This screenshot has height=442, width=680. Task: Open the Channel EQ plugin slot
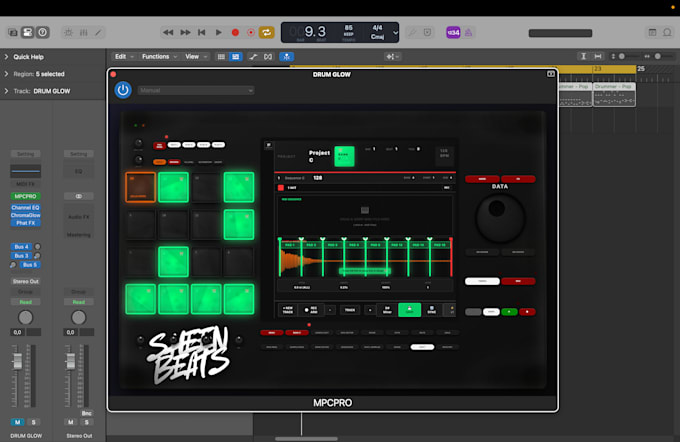tap(26, 208)
